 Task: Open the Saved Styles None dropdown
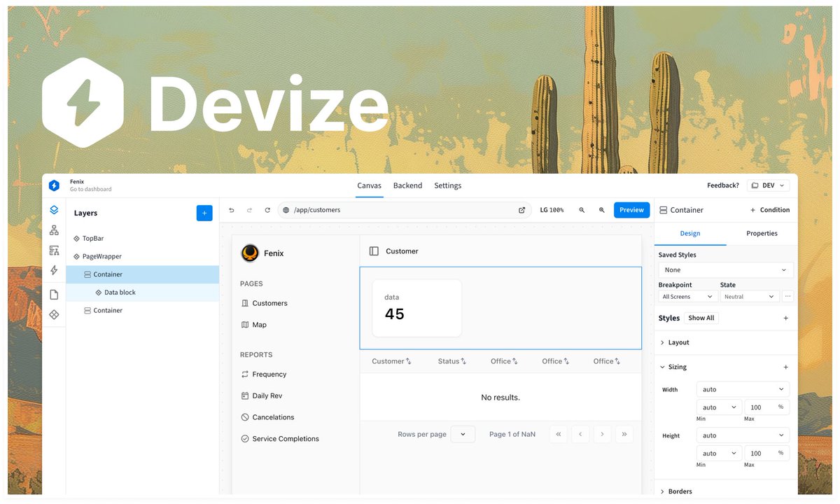[x=726, y=269]
